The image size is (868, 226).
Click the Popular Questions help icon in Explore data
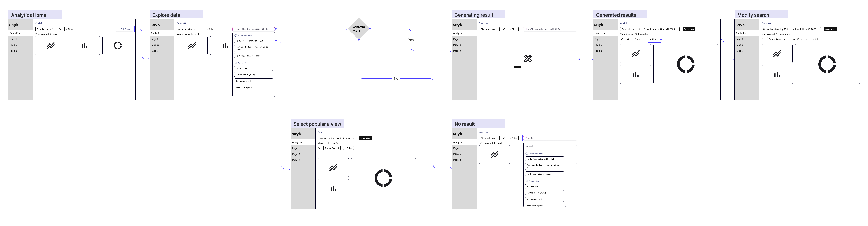[x=236, y=35]
